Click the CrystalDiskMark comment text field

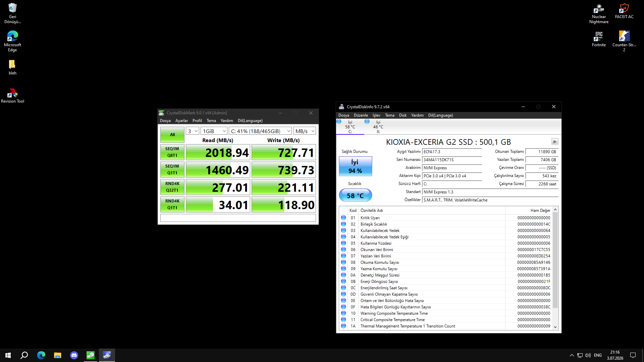click(x=238, y=218)
